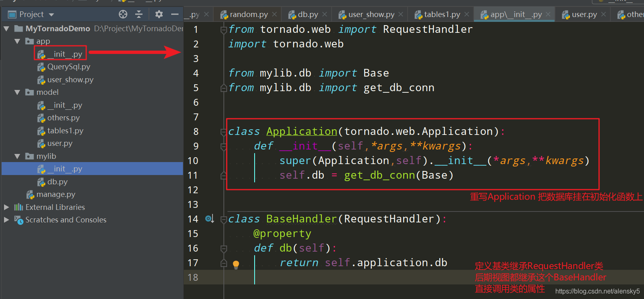Click the intention lightbulb on line 17
This screenshot has width=644, height=299.
(236, 265)
